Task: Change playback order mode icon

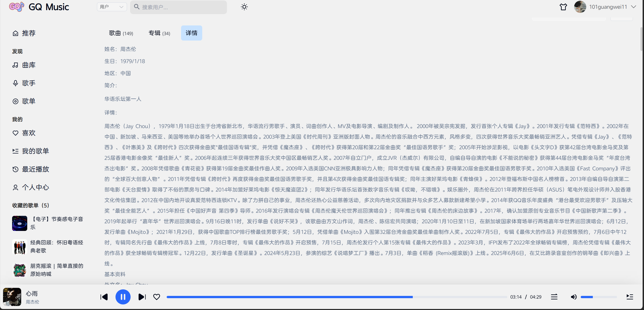Action: pos(554,297)
